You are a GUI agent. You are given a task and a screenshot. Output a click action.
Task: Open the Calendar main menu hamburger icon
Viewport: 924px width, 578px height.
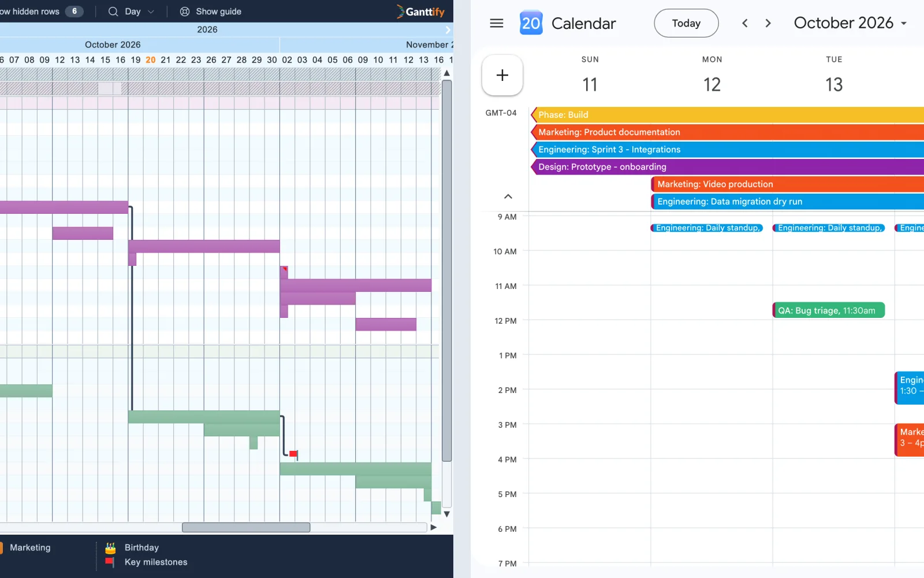coord(497,23)
